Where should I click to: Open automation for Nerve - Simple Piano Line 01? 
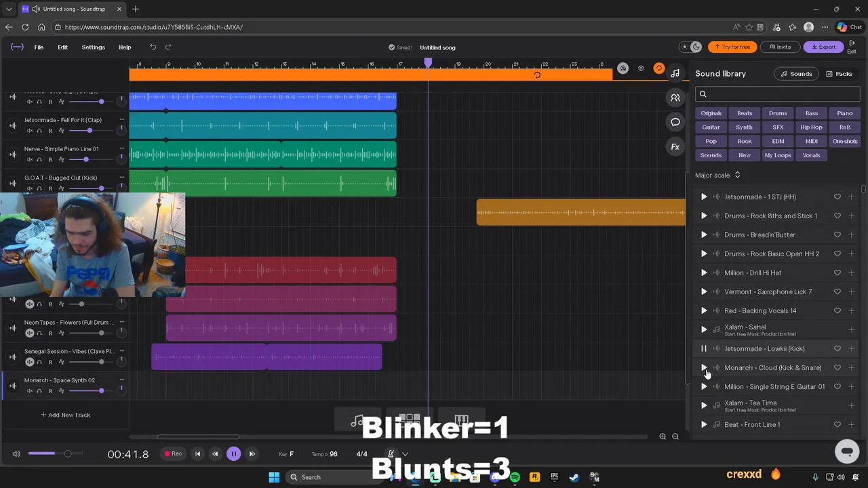point(61,159)
